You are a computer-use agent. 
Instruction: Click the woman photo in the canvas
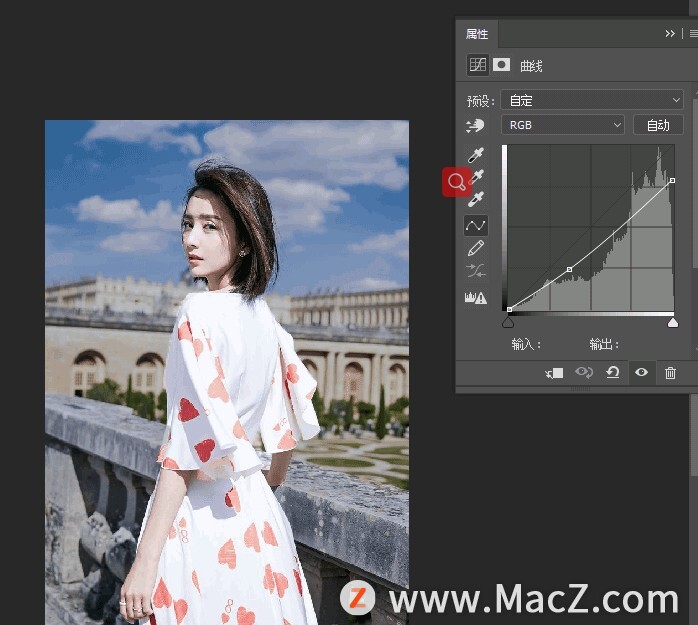pos(227,372)
